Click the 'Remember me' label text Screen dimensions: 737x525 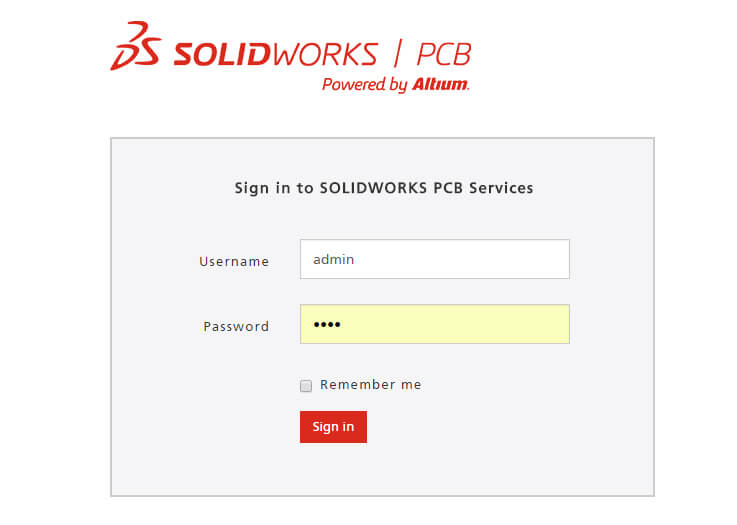[370, 385]
